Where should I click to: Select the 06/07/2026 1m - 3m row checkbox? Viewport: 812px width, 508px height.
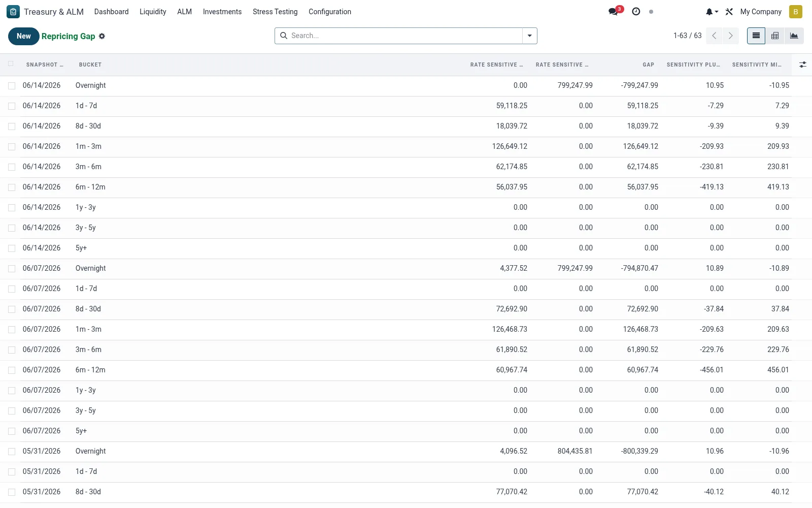[12, 330]
